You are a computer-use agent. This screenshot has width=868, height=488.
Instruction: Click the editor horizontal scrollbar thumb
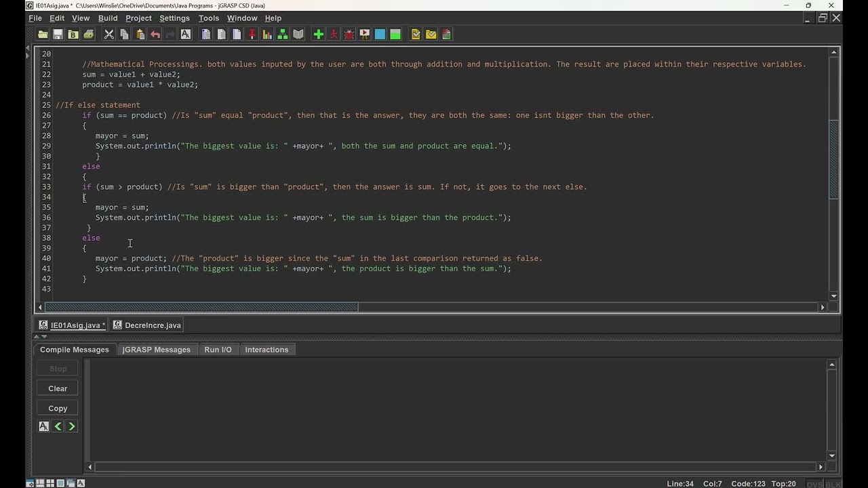tap(201, 307)
